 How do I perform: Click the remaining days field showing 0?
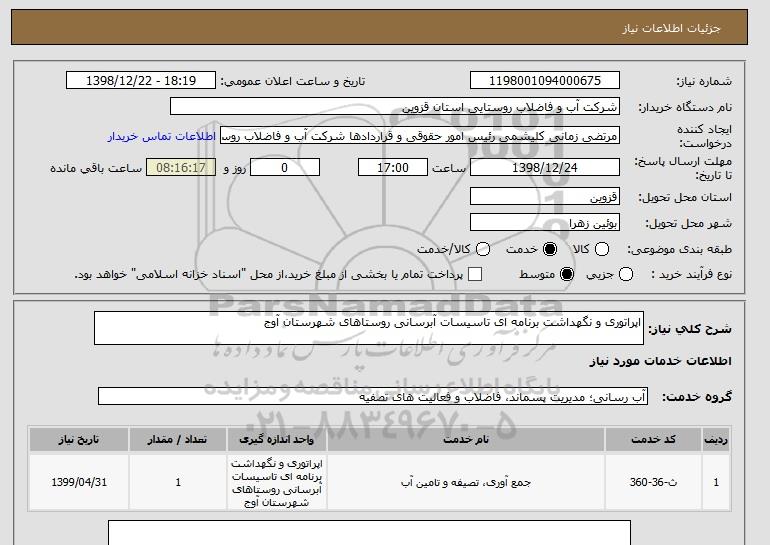point(285,167)
